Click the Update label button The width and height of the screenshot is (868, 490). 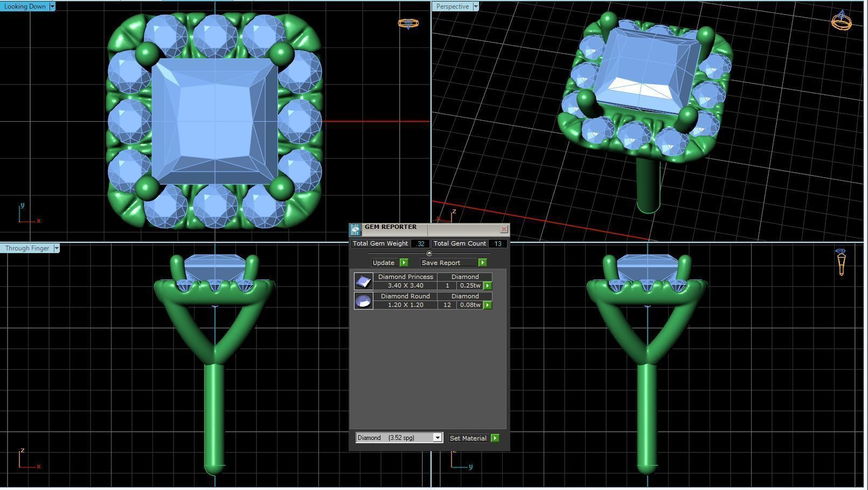tap(384, 263)
